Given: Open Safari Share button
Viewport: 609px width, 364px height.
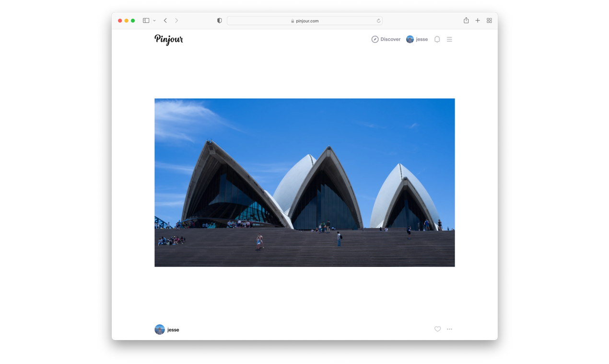Looking at the screenshot, I should [466, 20].
